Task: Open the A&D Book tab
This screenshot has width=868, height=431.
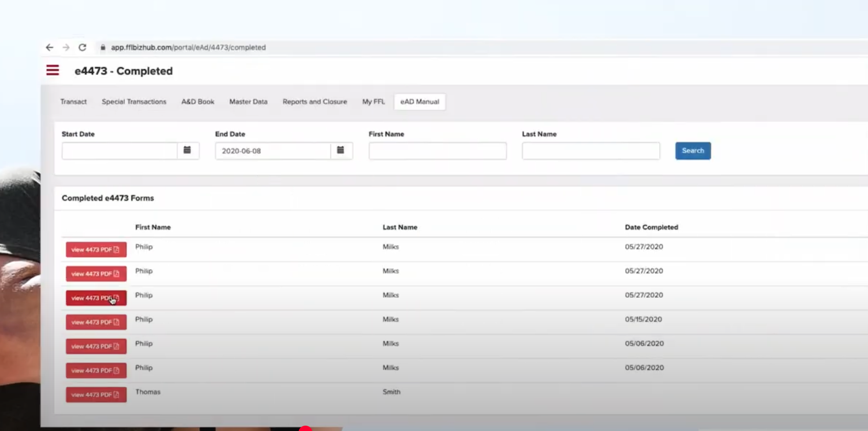Action: coord(198,102)
